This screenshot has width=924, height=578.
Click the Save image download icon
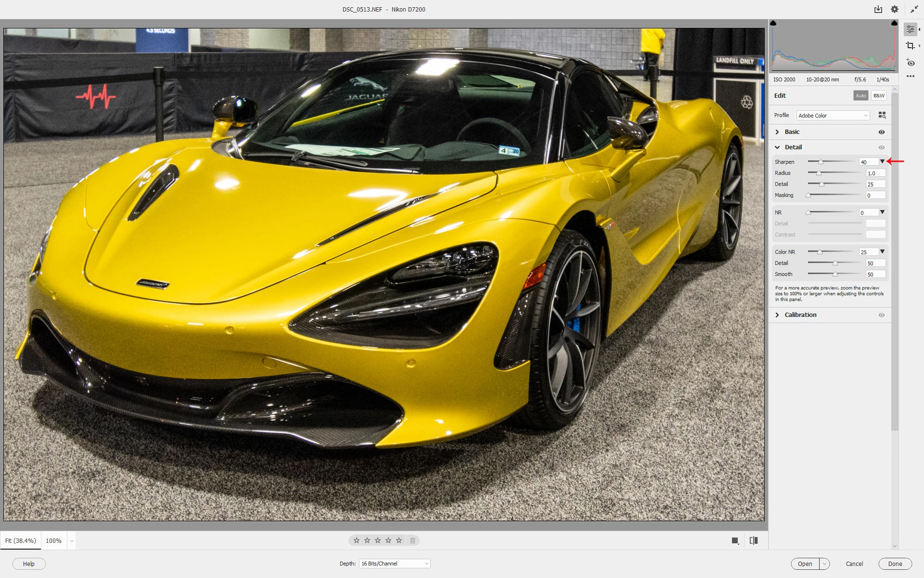pos(878,9)
